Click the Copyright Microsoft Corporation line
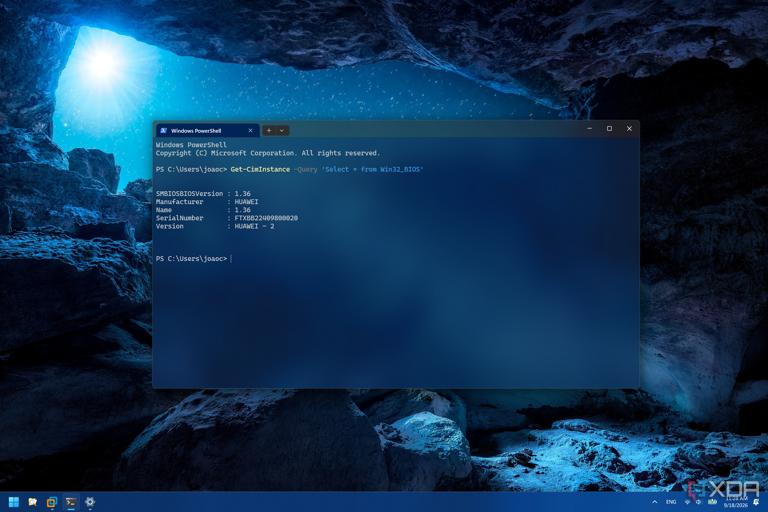This screenshot has height=512, width=768. click(x=267, y=153)
